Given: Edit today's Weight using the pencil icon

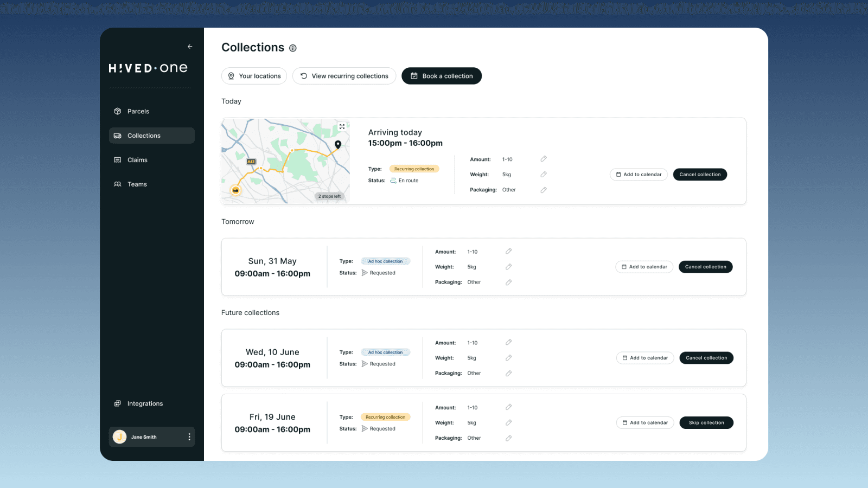Looking at the screenshot, I should 544,174.
